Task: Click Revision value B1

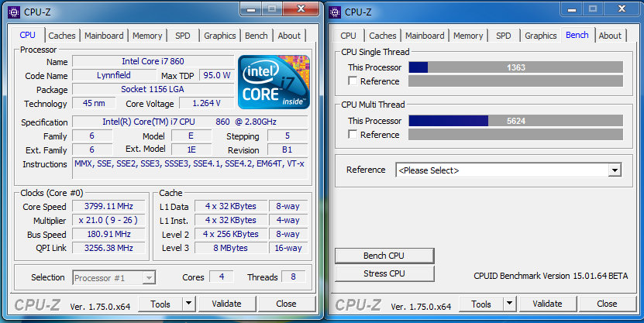Action: [287, 149]
